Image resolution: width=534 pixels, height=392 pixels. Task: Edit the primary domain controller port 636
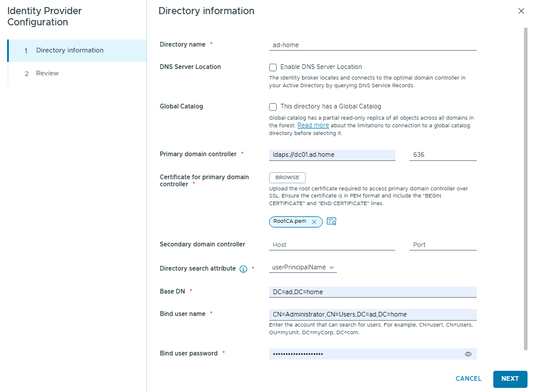443,154
